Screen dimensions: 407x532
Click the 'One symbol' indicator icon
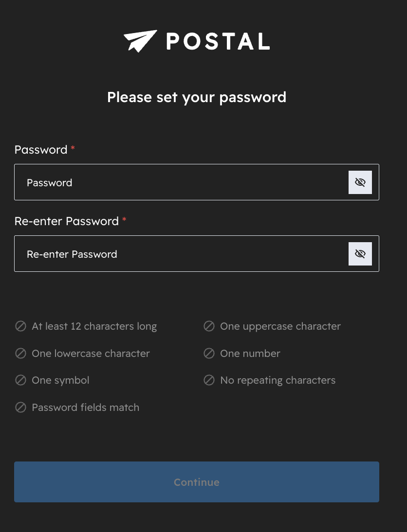(21, 380)
